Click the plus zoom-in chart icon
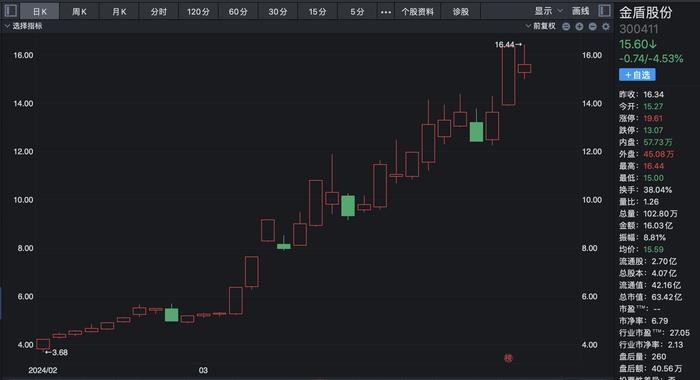The width and height of the screenshot is (700, 380). 579,27
